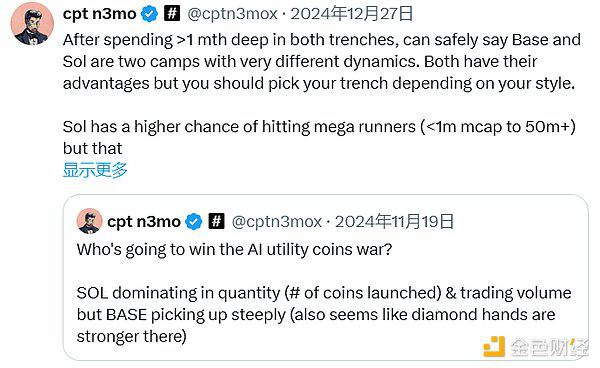
Task: Click the 金色财经 watermark text
Action: pyautogui.click(x=549, y=347)
